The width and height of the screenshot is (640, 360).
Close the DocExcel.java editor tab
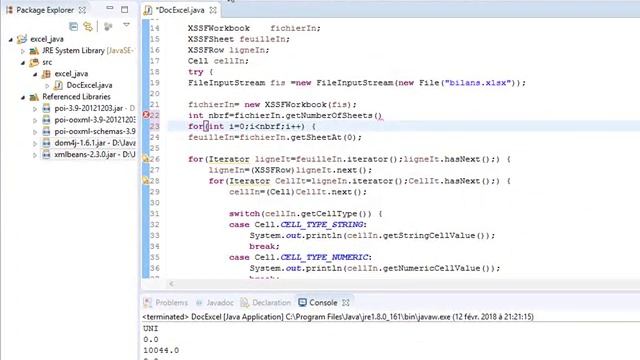pyautogui.click(x=213, y=10)
